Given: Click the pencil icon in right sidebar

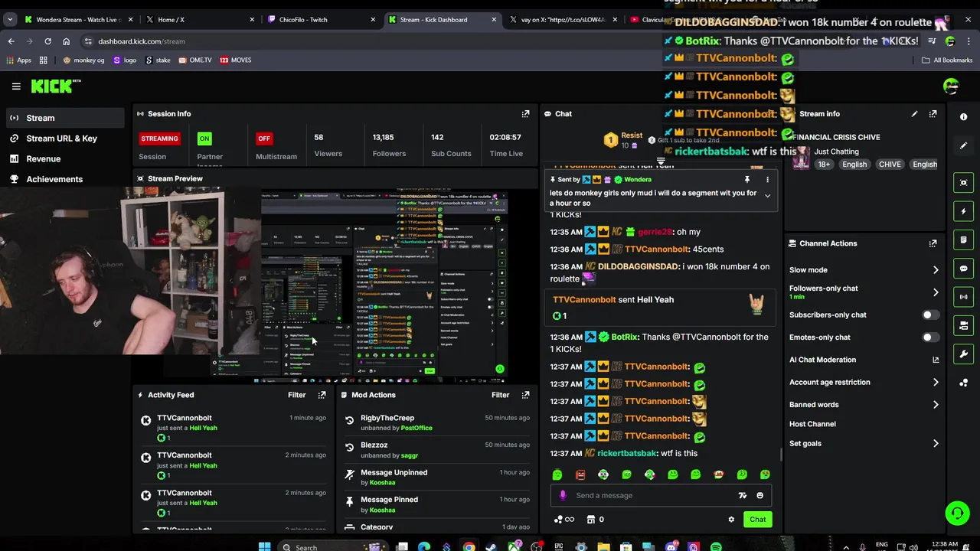Looking at the screenshot, I should pyautogui.click(x=964, y=145).
